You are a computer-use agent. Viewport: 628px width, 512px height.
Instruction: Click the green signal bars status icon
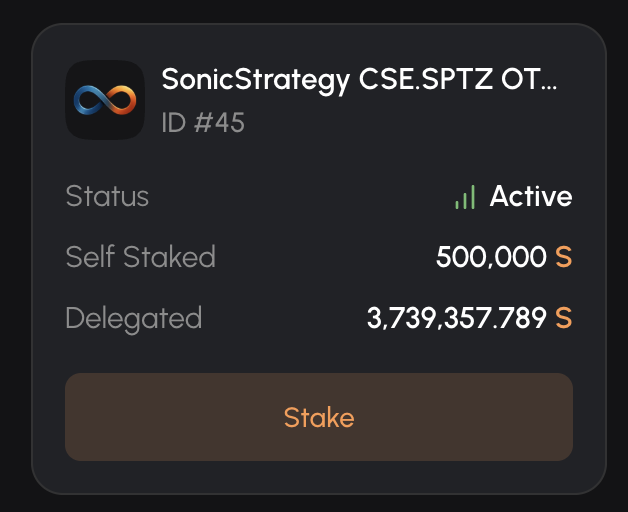[x=465, y=197]
